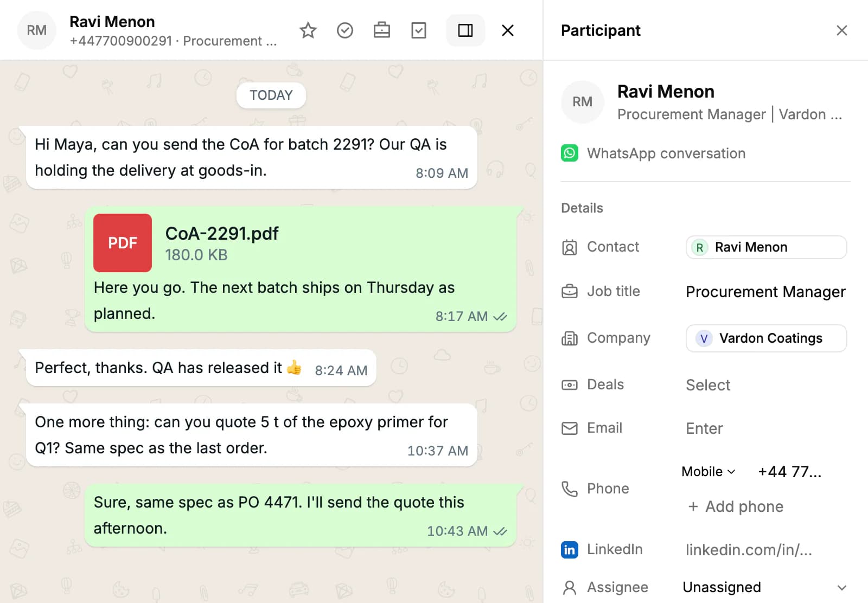Click the +44 77... phone number

(790, 472)
